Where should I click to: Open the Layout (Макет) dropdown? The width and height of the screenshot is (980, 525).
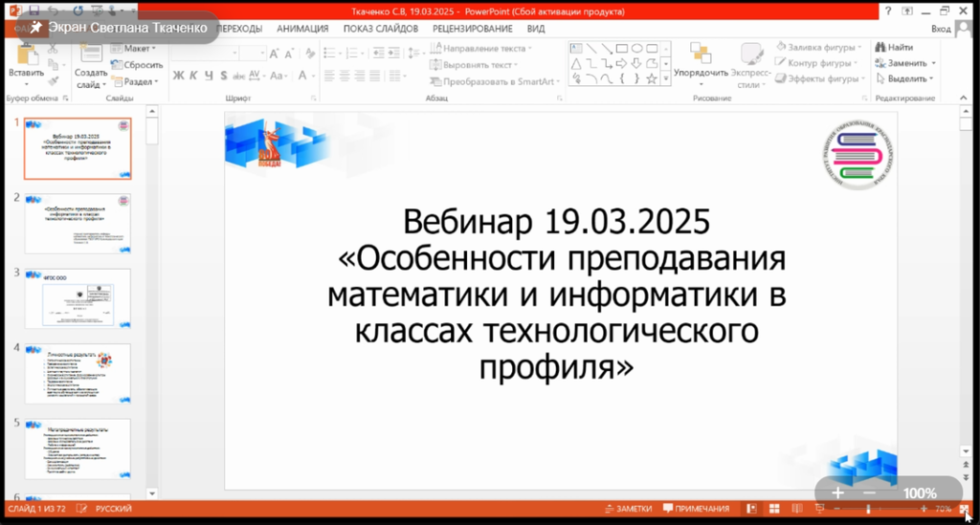[x=134, y=48]
